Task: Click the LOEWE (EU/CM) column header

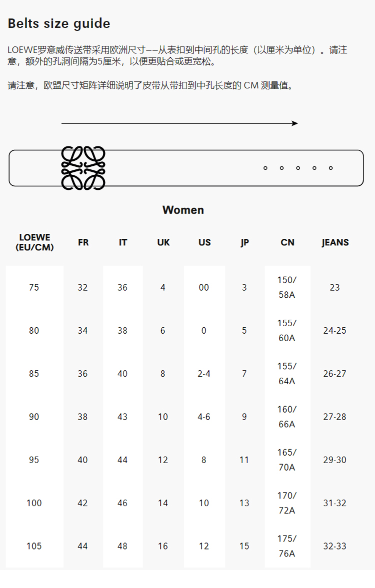Action: point(34,242)
